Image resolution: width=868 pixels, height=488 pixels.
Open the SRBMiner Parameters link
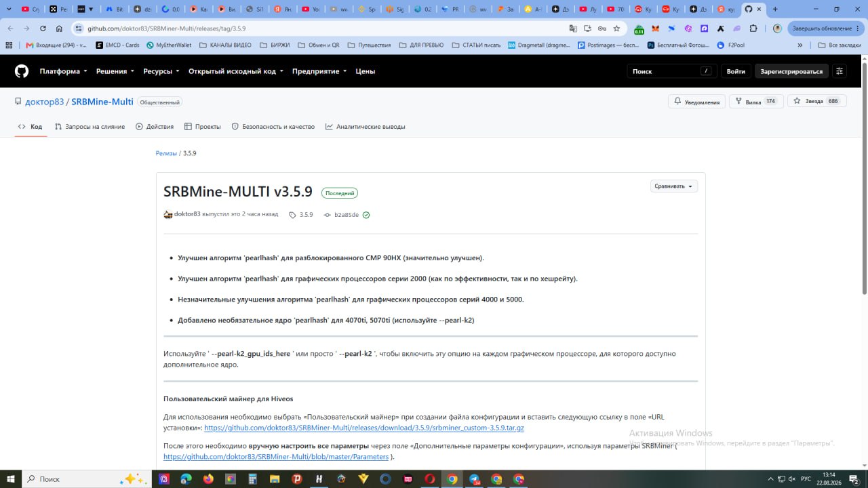(x=276, y=457)
